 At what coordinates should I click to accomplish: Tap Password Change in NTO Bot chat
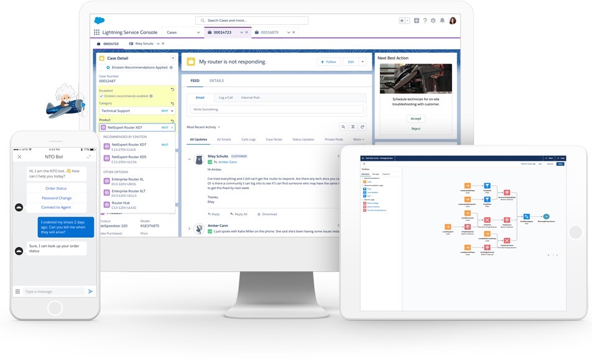point(57,198)
